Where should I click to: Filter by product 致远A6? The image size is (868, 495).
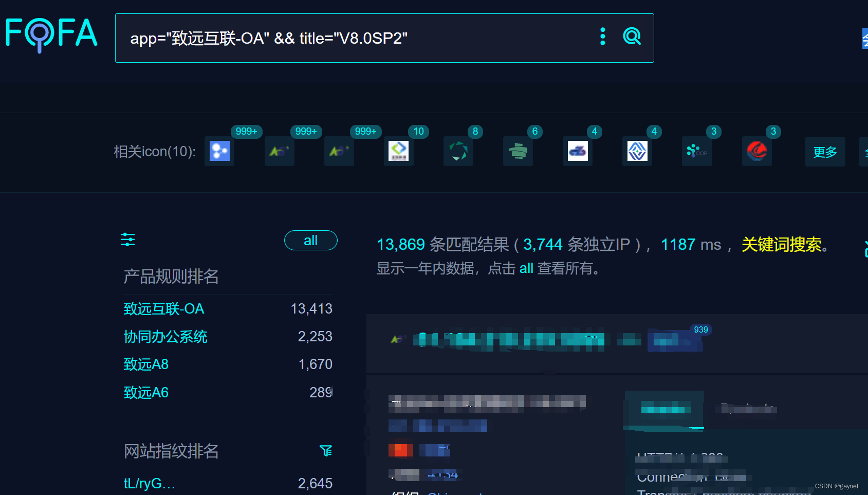point(146,393)
